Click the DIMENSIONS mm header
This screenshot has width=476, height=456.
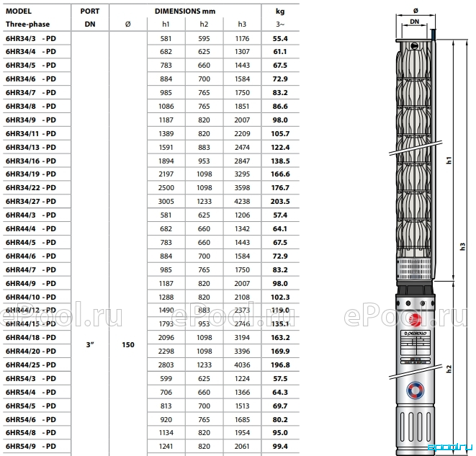[x=185, y=12]
